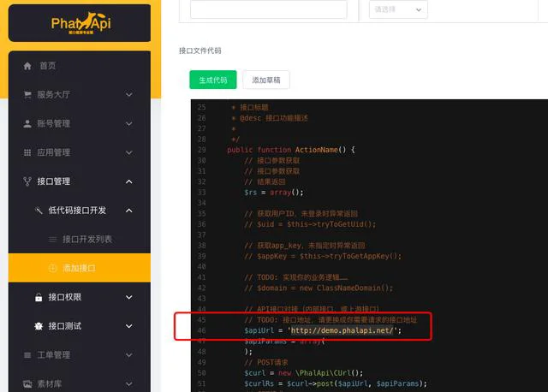Expand the 账号管理 chevron
This screenshot has height=392, width=548.
(x=129, y=124)
